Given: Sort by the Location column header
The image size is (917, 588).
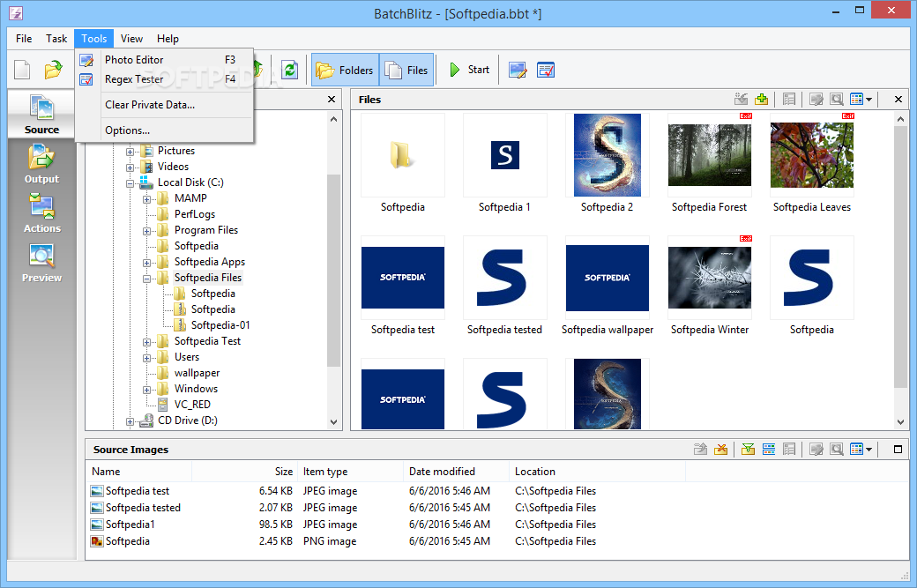Looking at the screenshot, I should 597,471.
